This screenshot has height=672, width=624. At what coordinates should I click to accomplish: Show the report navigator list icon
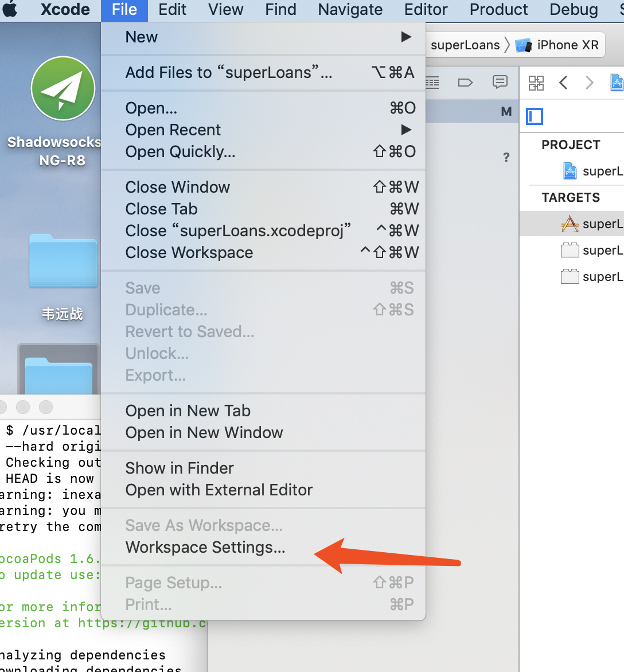432,83
